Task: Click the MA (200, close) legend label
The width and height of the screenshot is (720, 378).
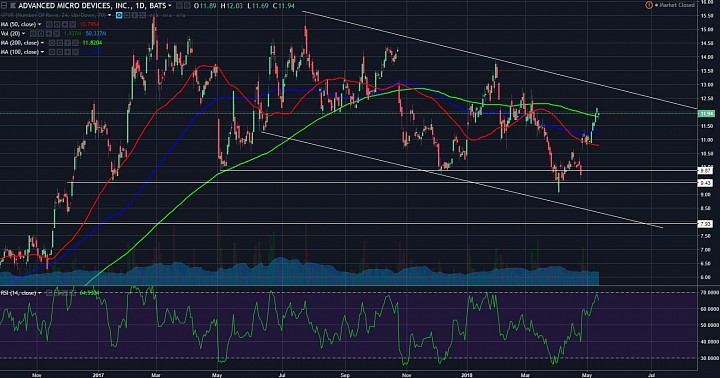Action: tap(20, 43)
